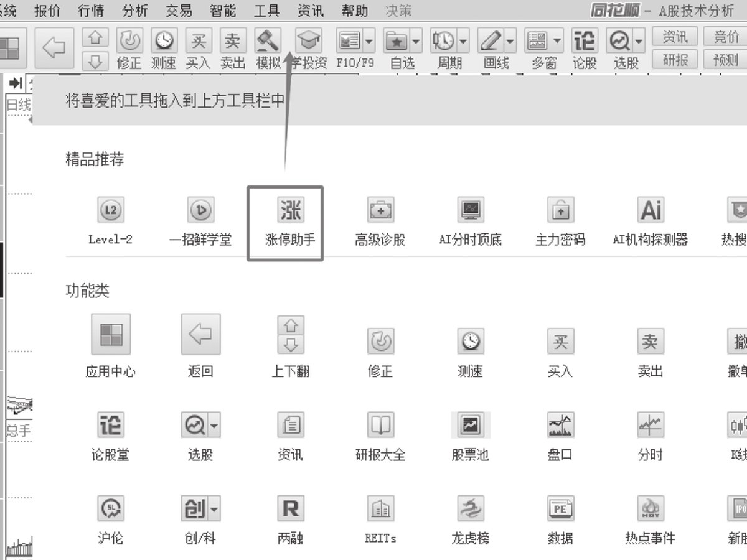Expand the 自选 dropdown arrow

415,41
